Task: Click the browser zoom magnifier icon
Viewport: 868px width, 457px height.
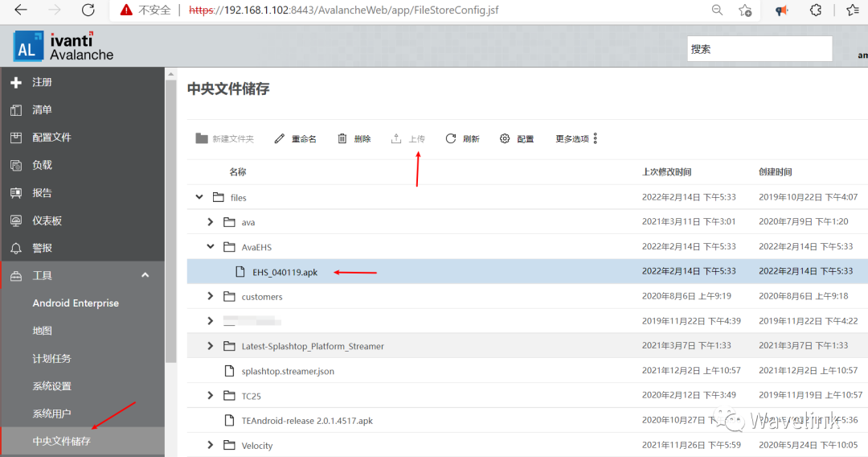Action: point(717,10)
